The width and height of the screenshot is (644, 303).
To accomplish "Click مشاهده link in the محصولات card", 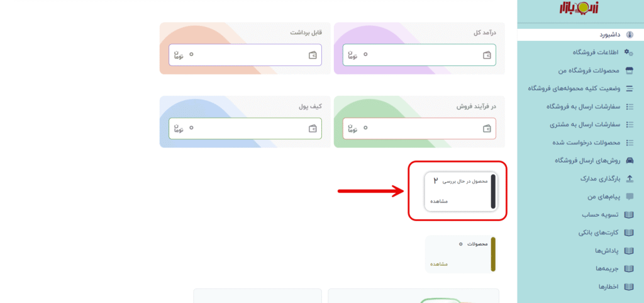I will click(x=439, y=264).
